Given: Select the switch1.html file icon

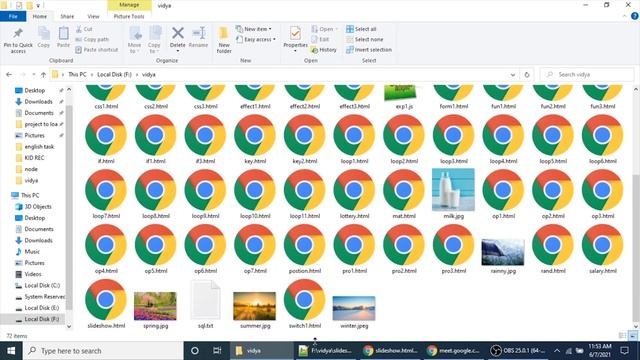Looking at the screenshot, I should pyautogui.click(x=304, y=300).
